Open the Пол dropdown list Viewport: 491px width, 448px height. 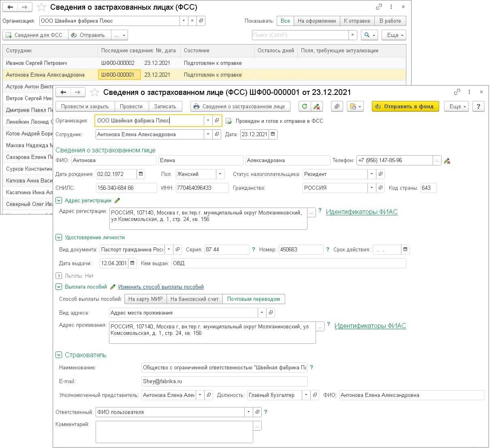220,174
